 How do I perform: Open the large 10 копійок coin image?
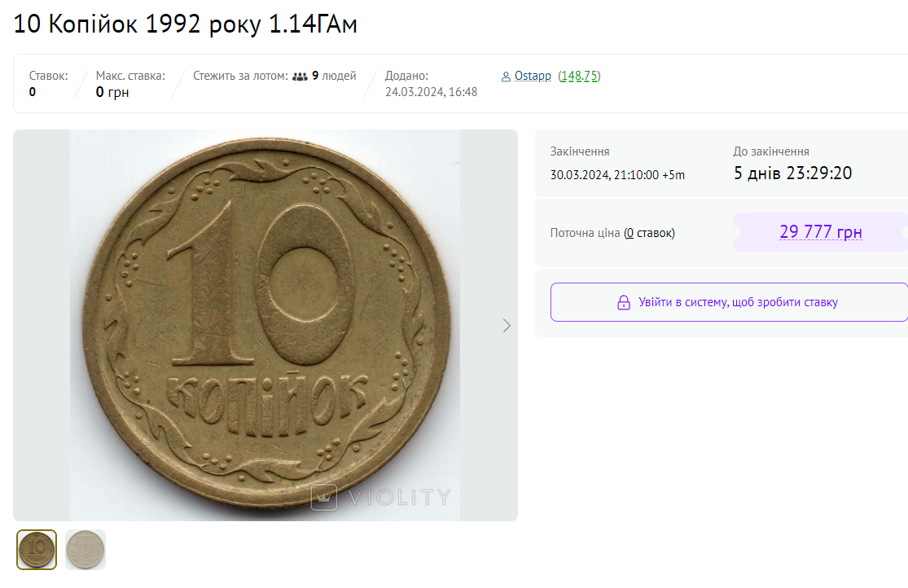(265, 325)
